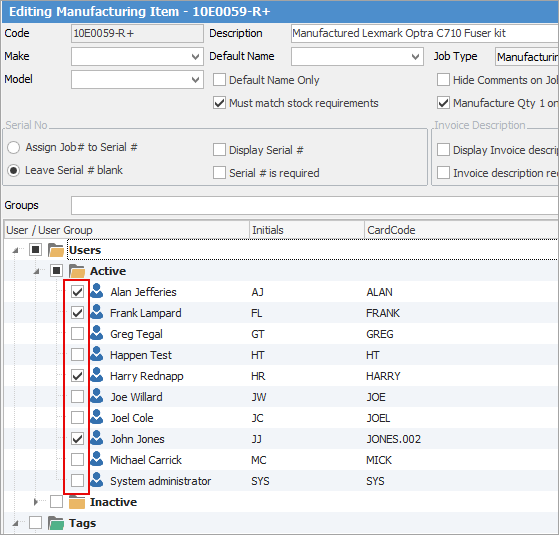Click Alan Jefferies user icon
This screenshot has width=559, height=535.
pos(97,291)
